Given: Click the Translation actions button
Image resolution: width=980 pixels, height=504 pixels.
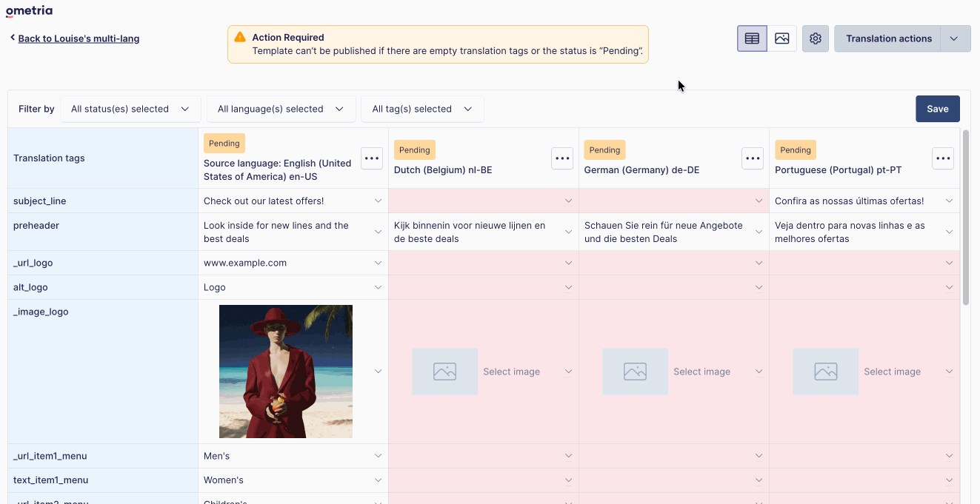Looking at the screenshot, I should [x=888, y=38].
